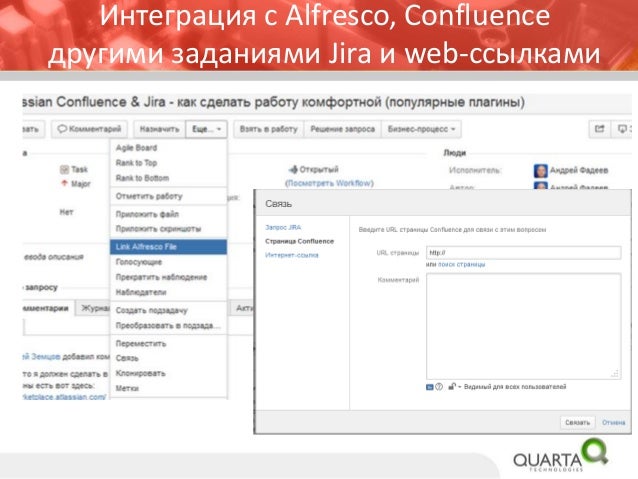Click the Отмена link in dialog
The image size is (638, 479).
[x=614, y=422]
